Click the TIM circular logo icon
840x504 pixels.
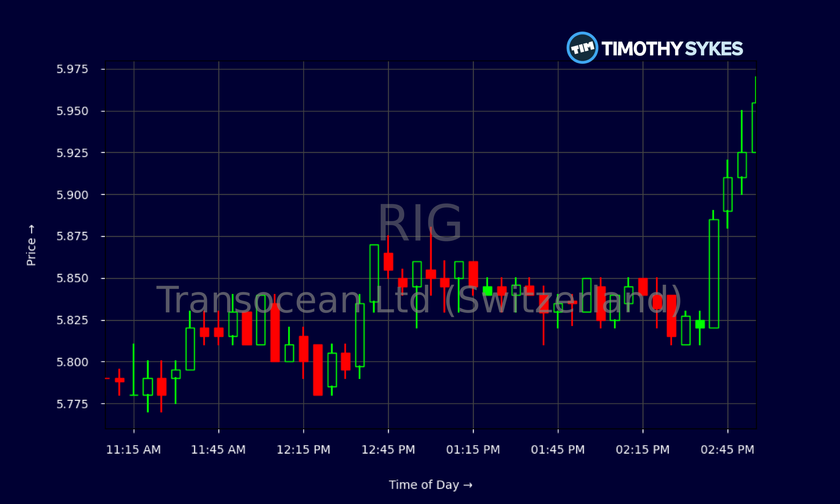(582, 48)
